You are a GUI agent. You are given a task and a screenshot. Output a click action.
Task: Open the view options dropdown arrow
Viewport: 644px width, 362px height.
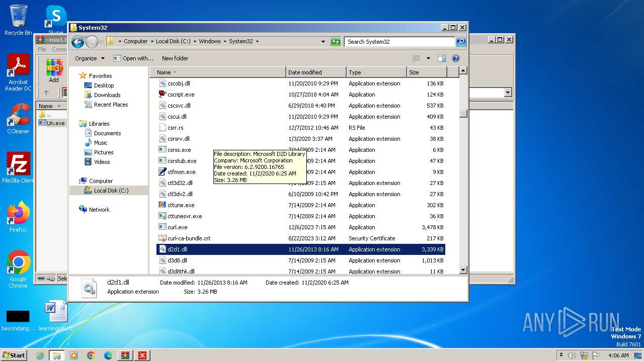coord(428,58)
